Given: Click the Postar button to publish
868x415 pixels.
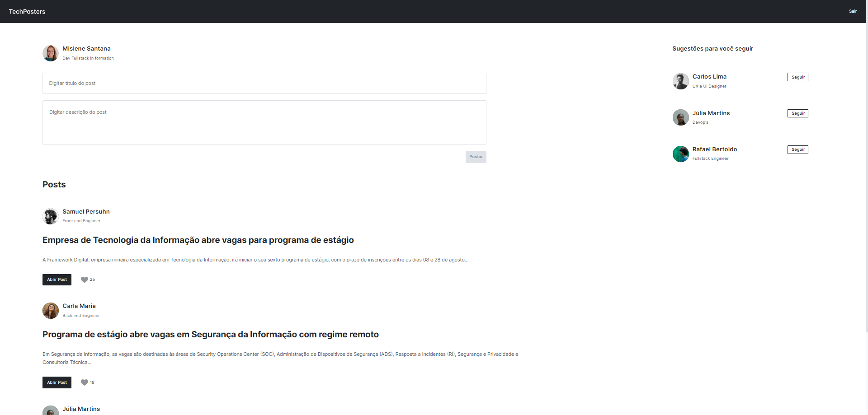Looking at the screenshot, I should click(476, 157).
